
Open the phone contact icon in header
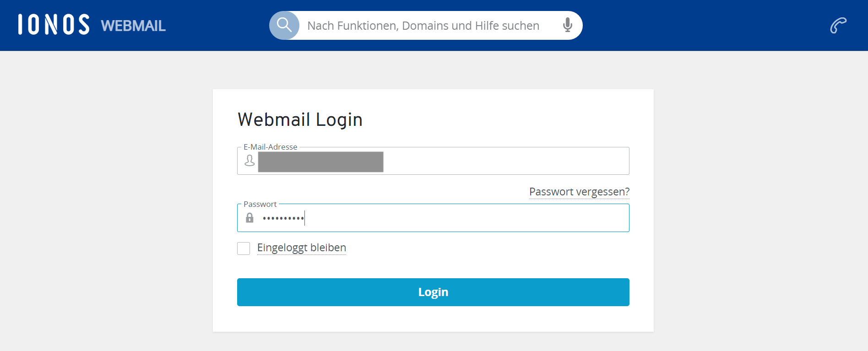(x=838, y=25)
